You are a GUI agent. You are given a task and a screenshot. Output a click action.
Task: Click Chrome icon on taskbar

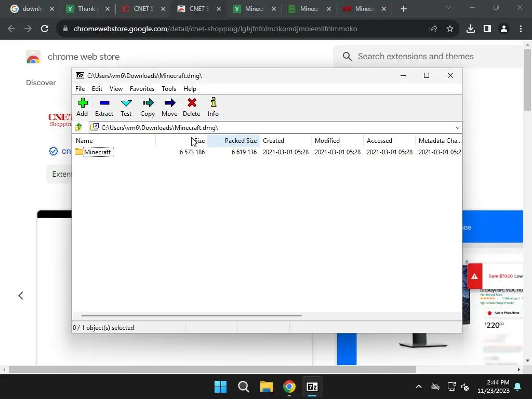click(289, 387)
